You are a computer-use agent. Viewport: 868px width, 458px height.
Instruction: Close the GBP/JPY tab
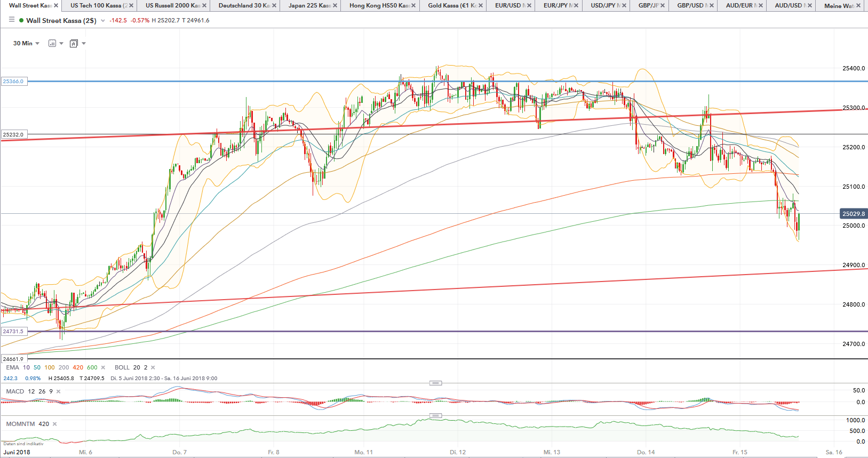tap(663, 5)
